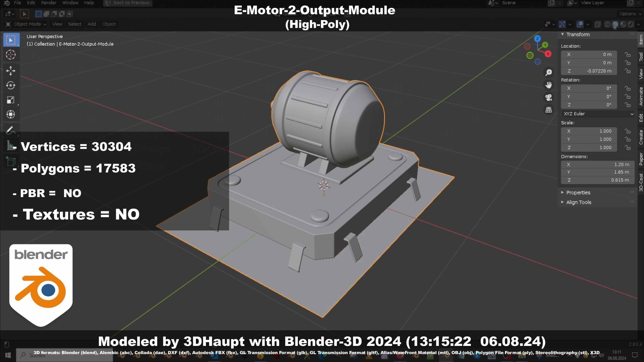
Task: Switch to material preview shading
Action: 623,24
